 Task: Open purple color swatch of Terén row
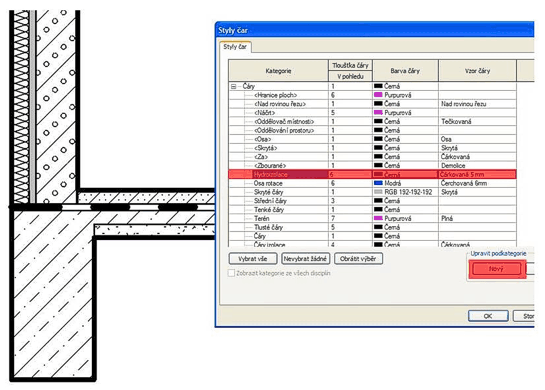(x=378, y=218)
